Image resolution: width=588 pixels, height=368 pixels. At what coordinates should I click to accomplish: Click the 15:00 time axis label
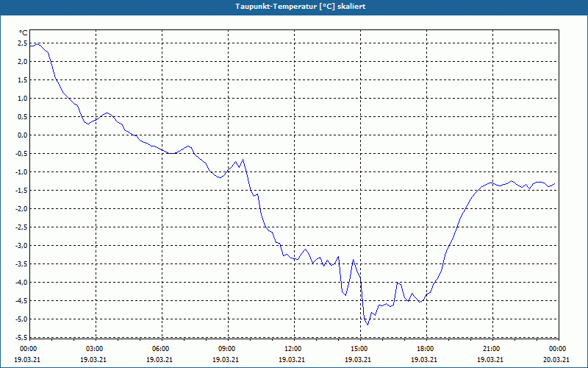359,349
